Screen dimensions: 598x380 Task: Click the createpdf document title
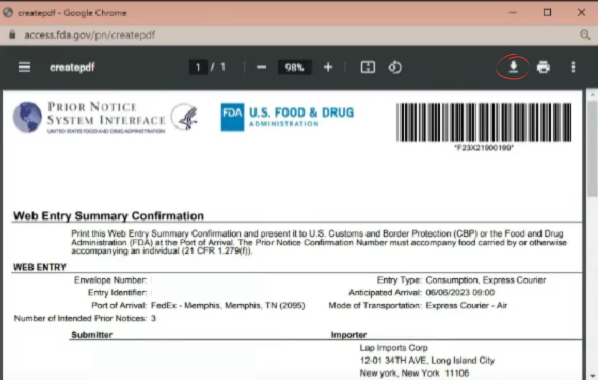[72, 68]
